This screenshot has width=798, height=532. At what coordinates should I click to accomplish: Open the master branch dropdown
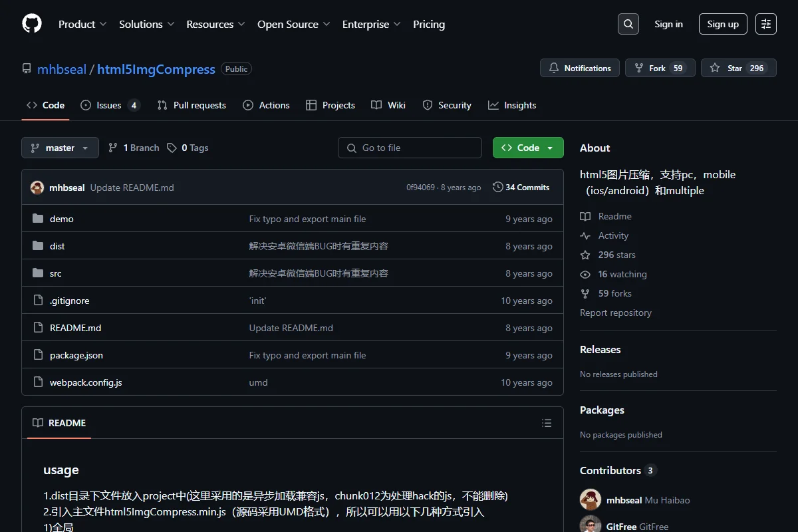pyautogui.click(x=60, y=148)
